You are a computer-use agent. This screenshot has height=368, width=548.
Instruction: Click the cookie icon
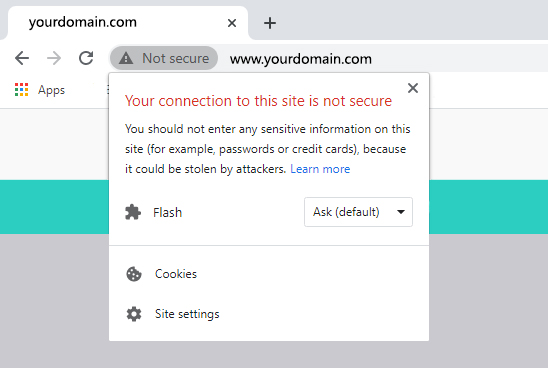(x=134, y=274)
